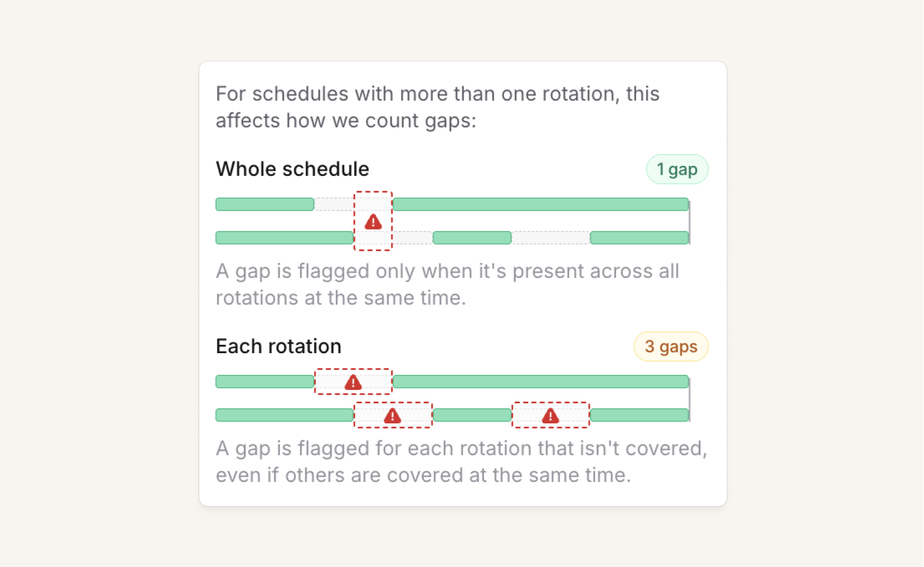The image size is (924, 567).
Task: Click the '1 gap' green badge
Action: tap(677, 169)
